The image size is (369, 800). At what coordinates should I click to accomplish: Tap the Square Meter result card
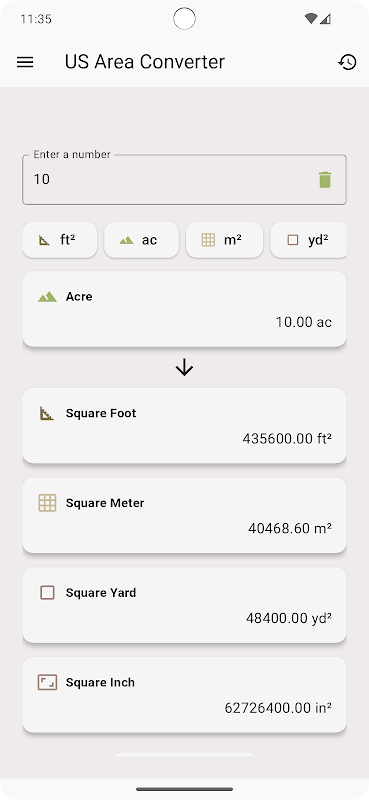point(184,515)
